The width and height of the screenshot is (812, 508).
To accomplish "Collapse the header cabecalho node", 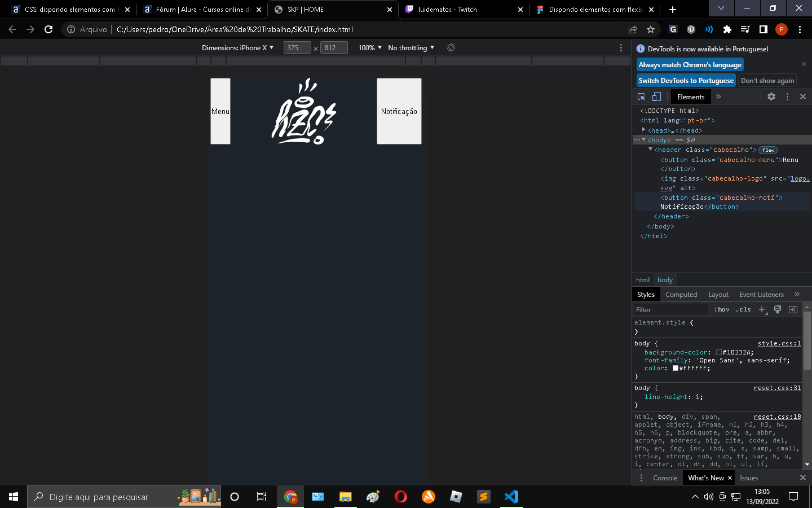I will 650,149.
